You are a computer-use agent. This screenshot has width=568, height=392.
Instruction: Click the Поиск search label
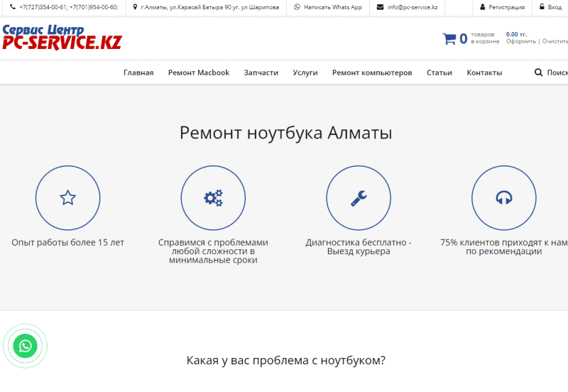tap(557, 72)
